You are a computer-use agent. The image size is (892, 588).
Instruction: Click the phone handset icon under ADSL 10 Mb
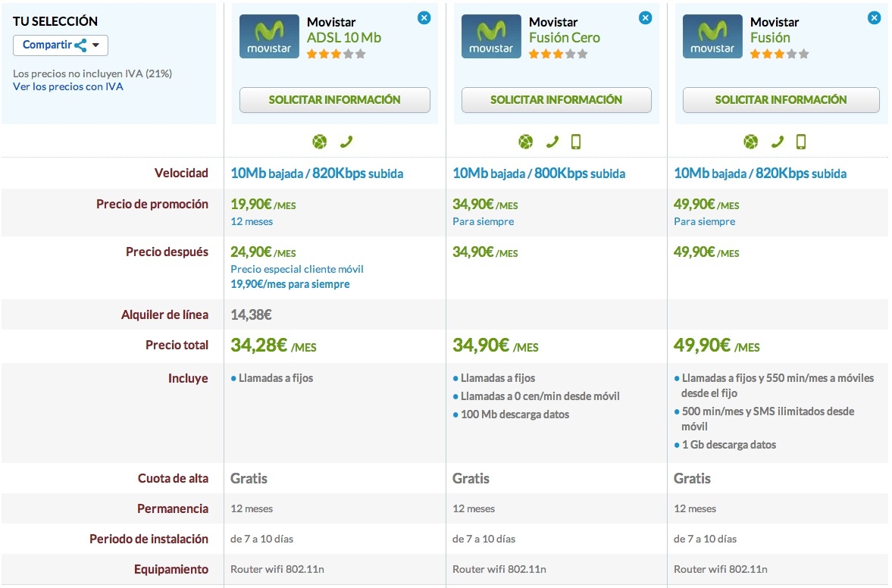pyautogui.click(x=346, y=142)
